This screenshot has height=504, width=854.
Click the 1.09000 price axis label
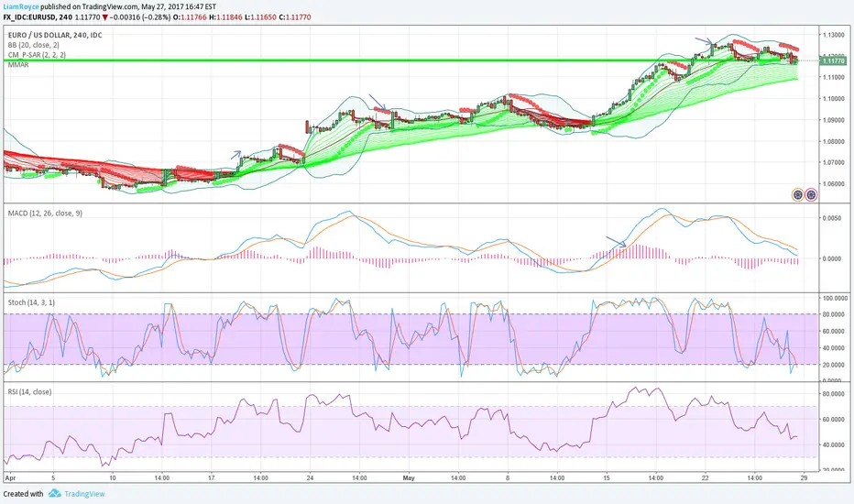pos(833,120)
